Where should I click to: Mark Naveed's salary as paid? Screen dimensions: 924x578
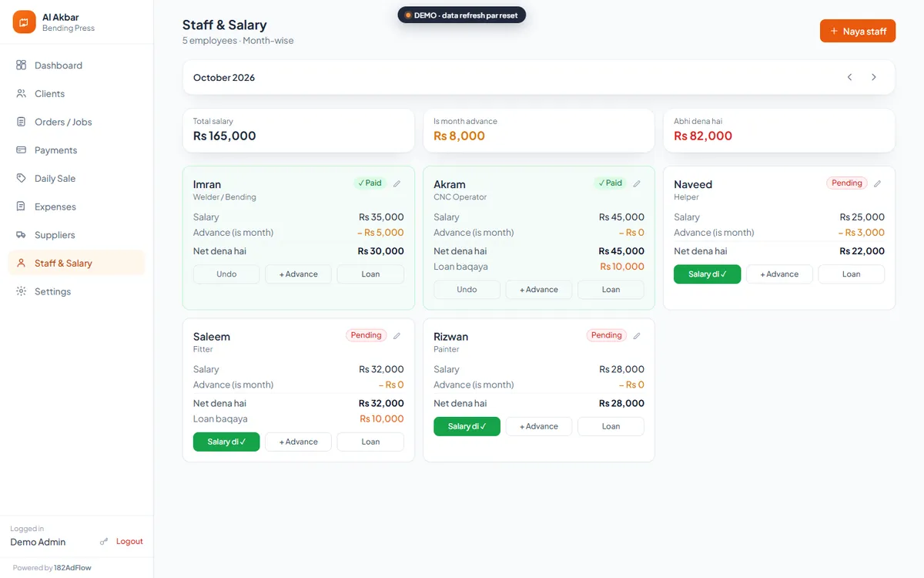pyautogui.click(x=707, y=274)
